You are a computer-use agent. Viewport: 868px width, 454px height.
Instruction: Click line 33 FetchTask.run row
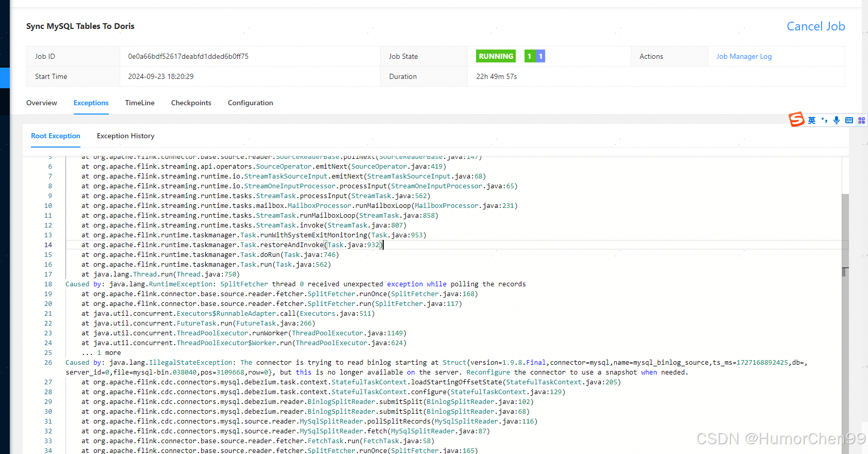[x=258, y=441]
